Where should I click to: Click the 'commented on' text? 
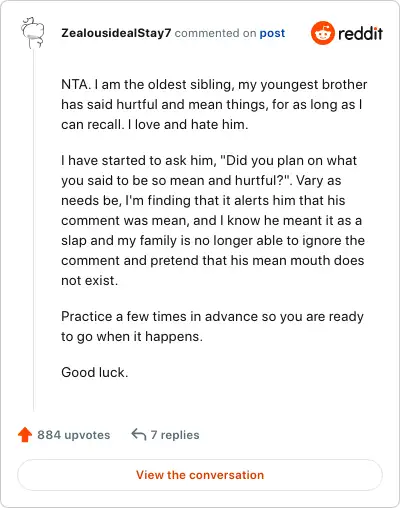coord(215,33)
